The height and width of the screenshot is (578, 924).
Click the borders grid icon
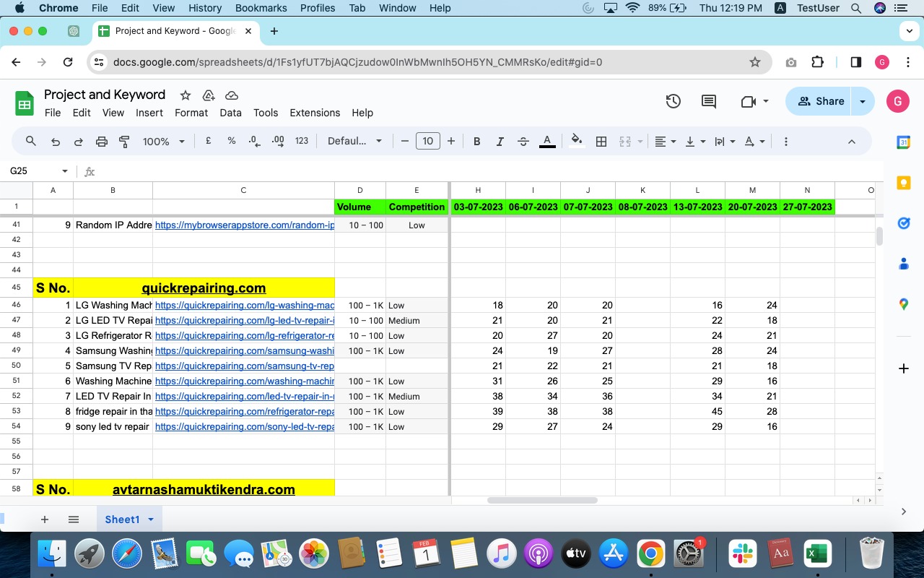tap(601, 142)
